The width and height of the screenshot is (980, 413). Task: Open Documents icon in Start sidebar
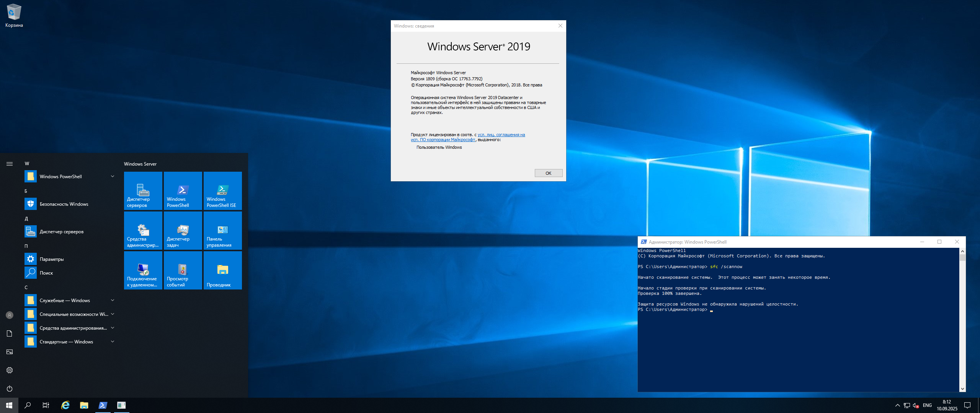[10, 333]
